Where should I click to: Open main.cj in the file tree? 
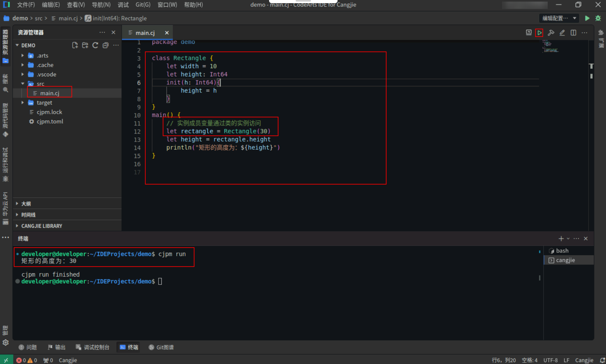point(50,93)
